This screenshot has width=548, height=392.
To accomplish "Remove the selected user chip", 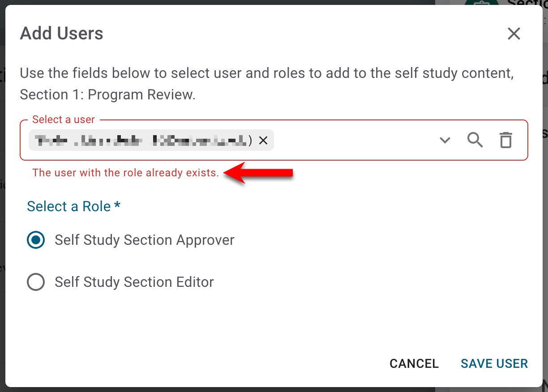I will [x=263, y=141].
